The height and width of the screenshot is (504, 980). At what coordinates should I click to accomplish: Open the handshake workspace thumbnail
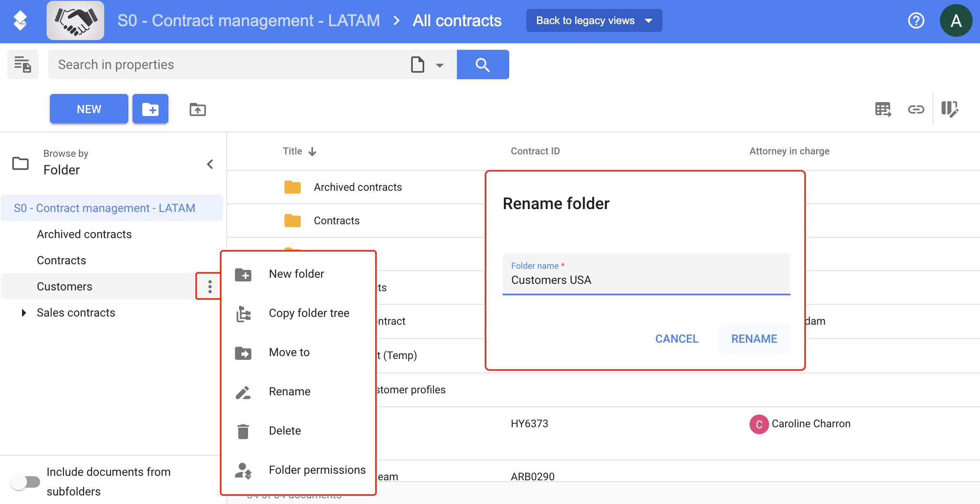[x=75, y=20]
